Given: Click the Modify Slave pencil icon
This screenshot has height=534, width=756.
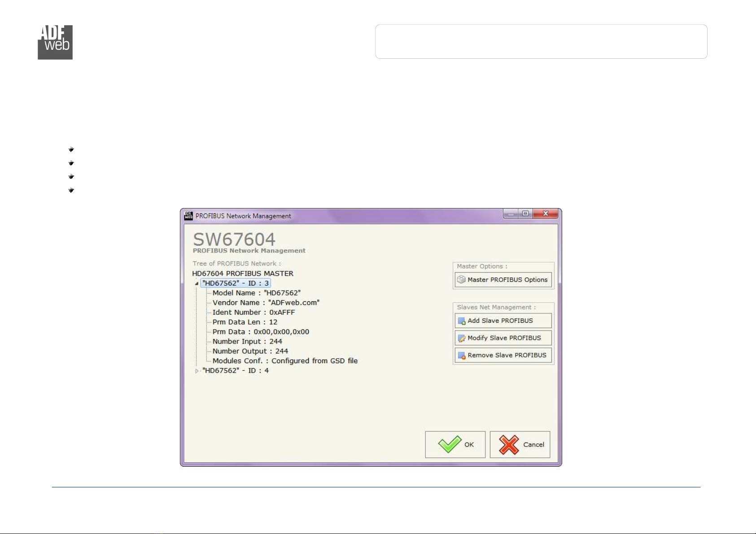Looking at the screenshot, I should point(462,338).
